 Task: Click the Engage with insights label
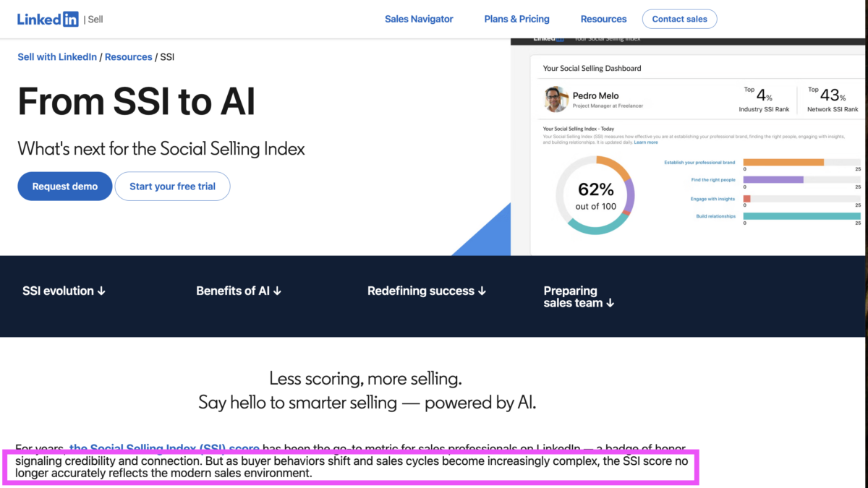click(712, 199)
